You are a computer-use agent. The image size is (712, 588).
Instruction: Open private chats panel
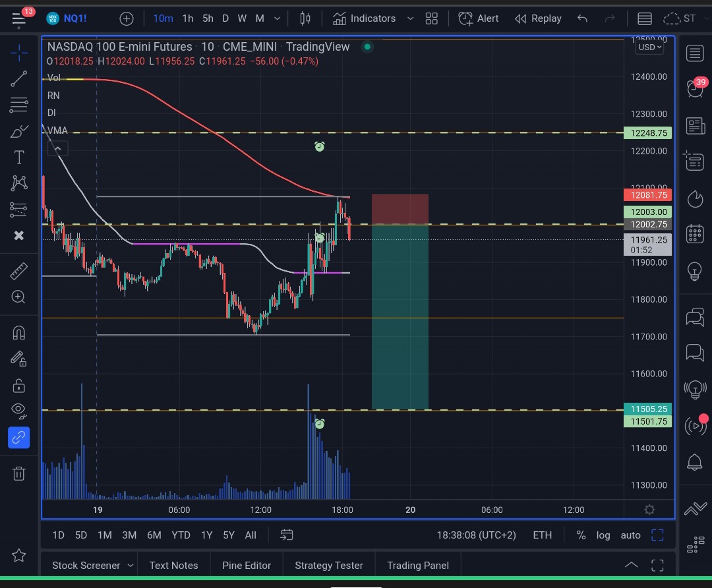tap(695, 353)
